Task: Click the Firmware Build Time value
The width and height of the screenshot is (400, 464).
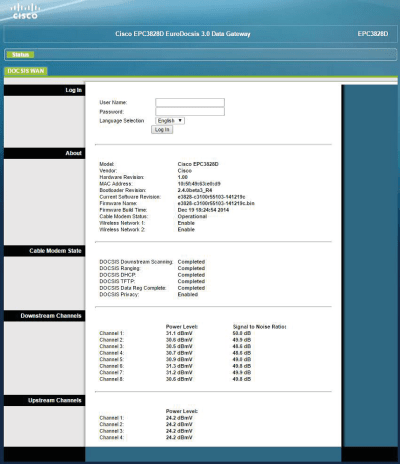Action: click(203, 210)
